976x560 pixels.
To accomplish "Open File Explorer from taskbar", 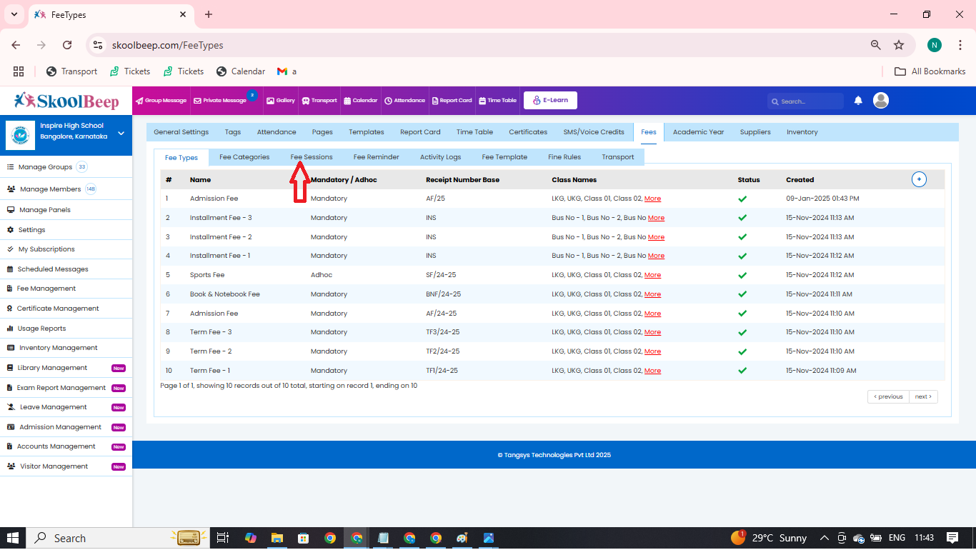I will click(277, 538).
